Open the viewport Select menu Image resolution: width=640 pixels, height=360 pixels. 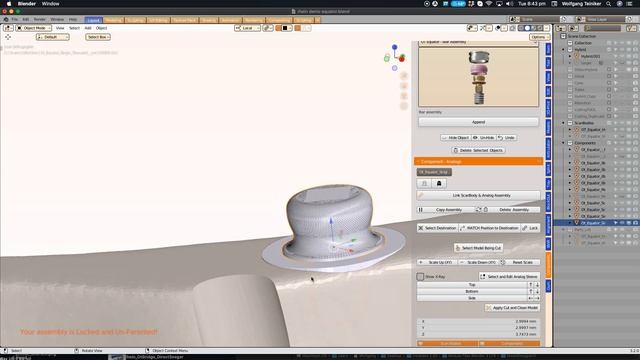(74, 28)
